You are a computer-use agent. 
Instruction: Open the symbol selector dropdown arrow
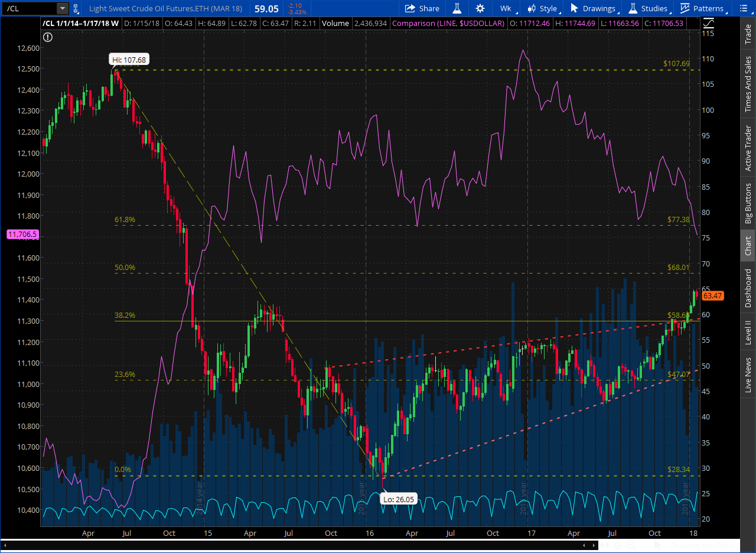point(63,8)
